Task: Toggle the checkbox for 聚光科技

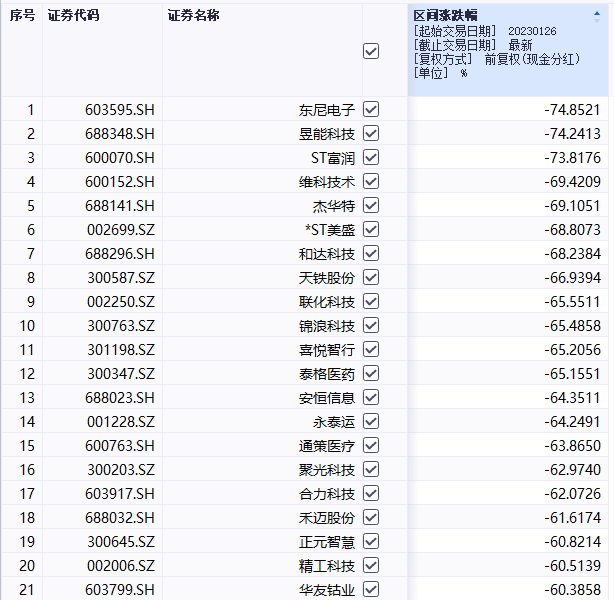Action: point(371,469)
